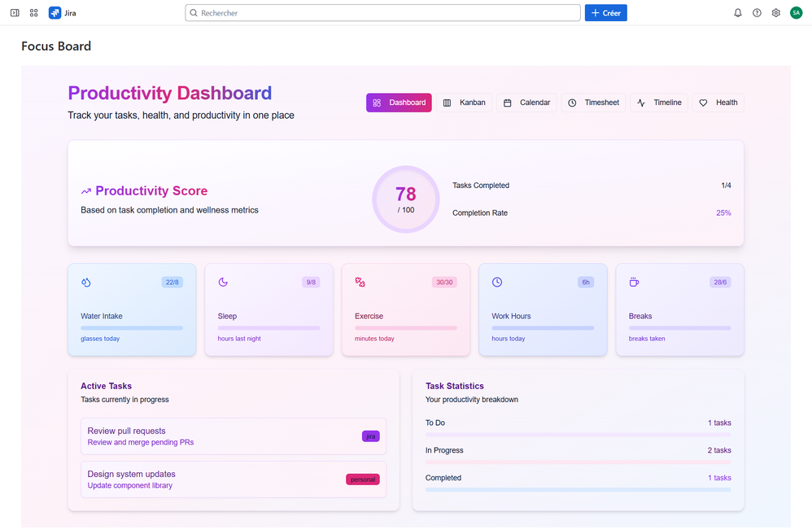Click the exercise activity icon
This screenshot has width=812, height=530.
[x=360, y=282]
